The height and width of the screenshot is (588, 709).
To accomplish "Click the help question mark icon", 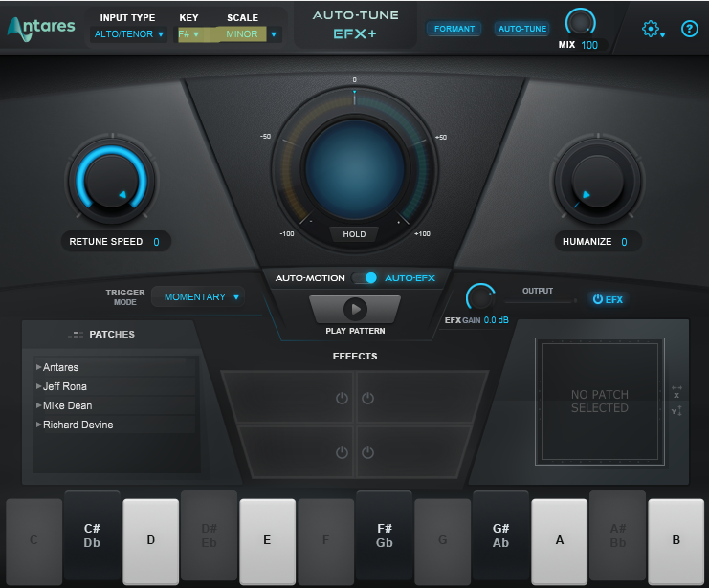I will coord(689,29).
